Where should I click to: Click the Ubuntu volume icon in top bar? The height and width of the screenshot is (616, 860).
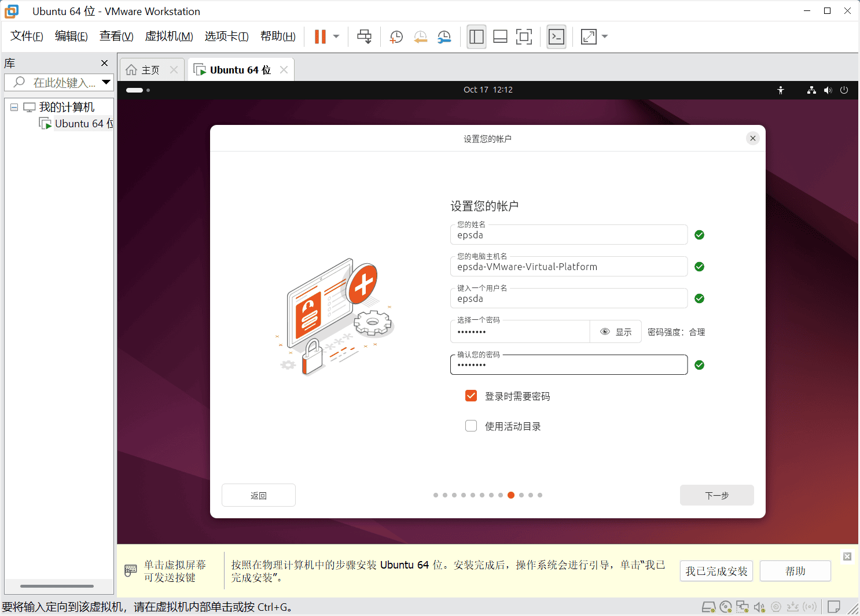click(828, 90)
